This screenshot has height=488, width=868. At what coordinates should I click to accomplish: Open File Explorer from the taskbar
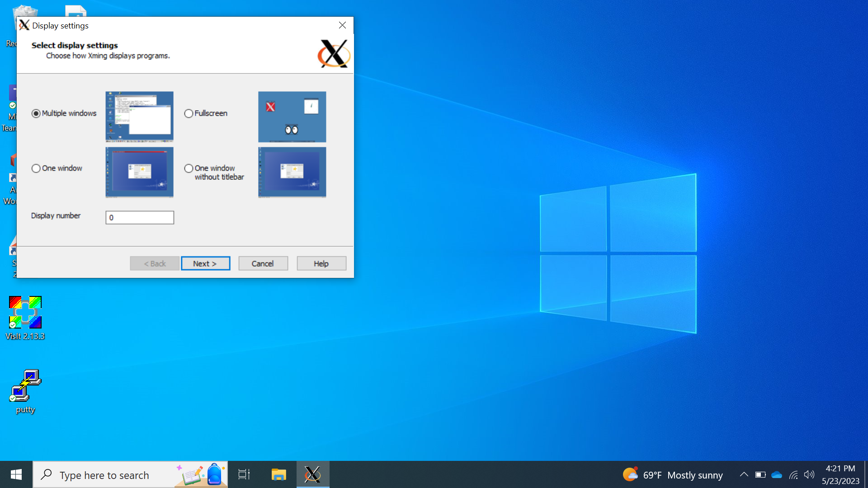coord(278,474)
